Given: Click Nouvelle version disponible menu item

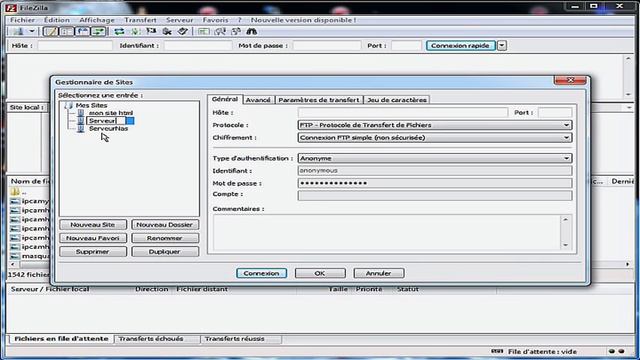Looking at the screenshot, I should coord(303,20).
